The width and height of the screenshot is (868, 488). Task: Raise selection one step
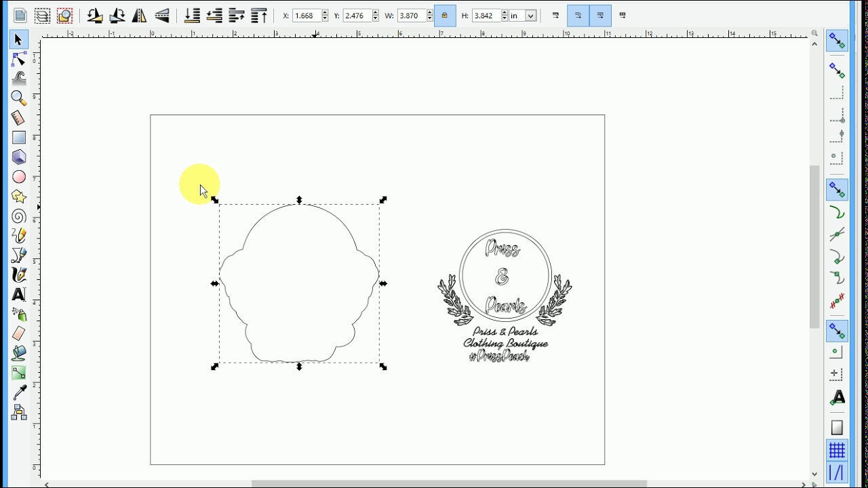(237, 16)
